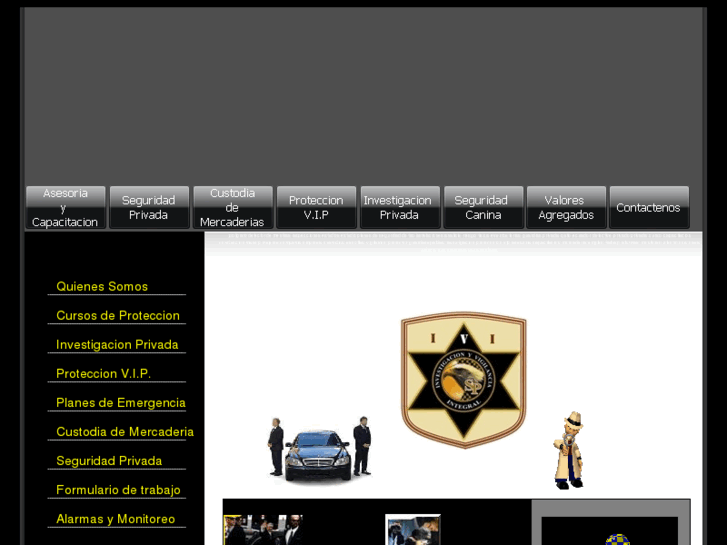727x545 pixels.
Task: Open the bodyguards photo thumbnail
Action: (x=263, y=530)
